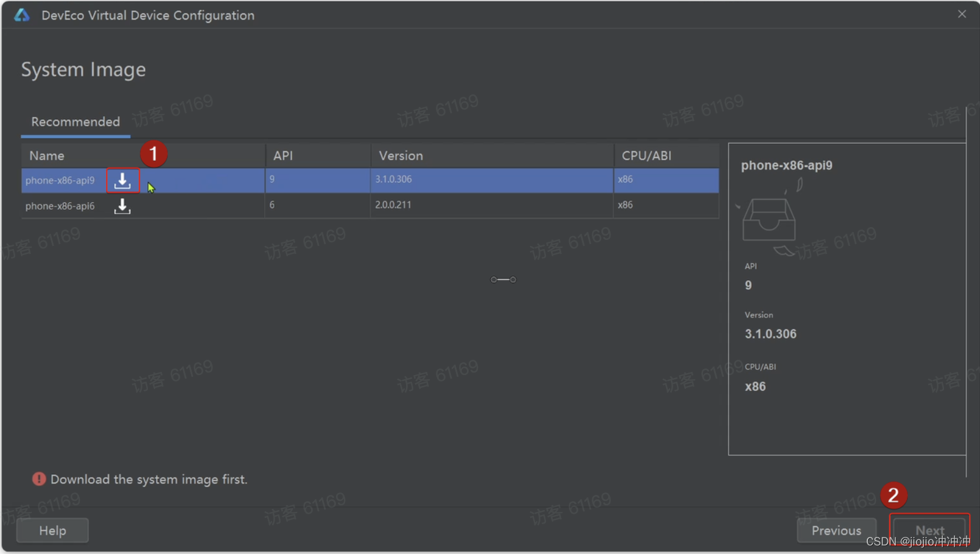Click API value 6 in second row
Image resolution: width=980 pixels, height=554 pixels.
tap(272, 205)
